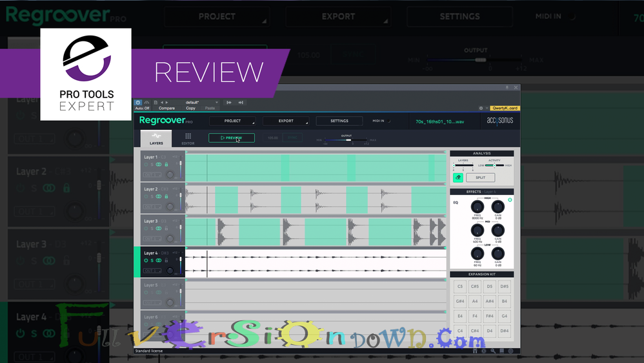Click the Layer 4 pan knob

[170, 271]
